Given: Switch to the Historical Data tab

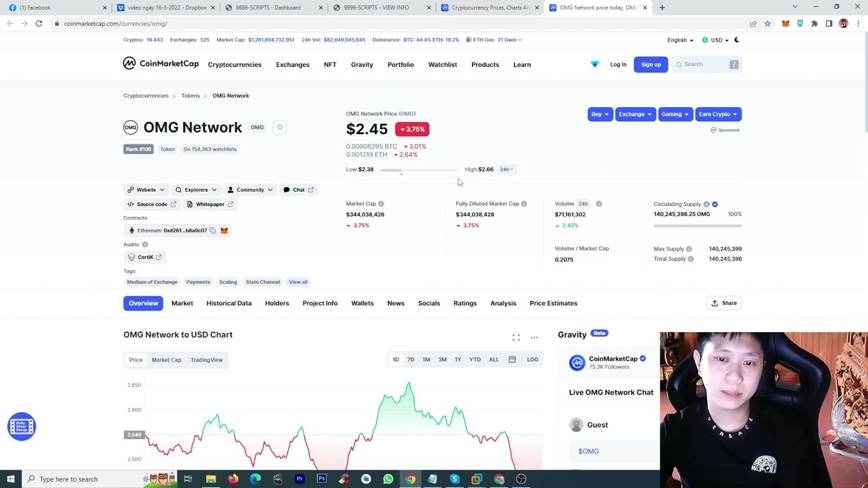Looking at the screenshot, I should pyautogui.click(x=229, y=303).
